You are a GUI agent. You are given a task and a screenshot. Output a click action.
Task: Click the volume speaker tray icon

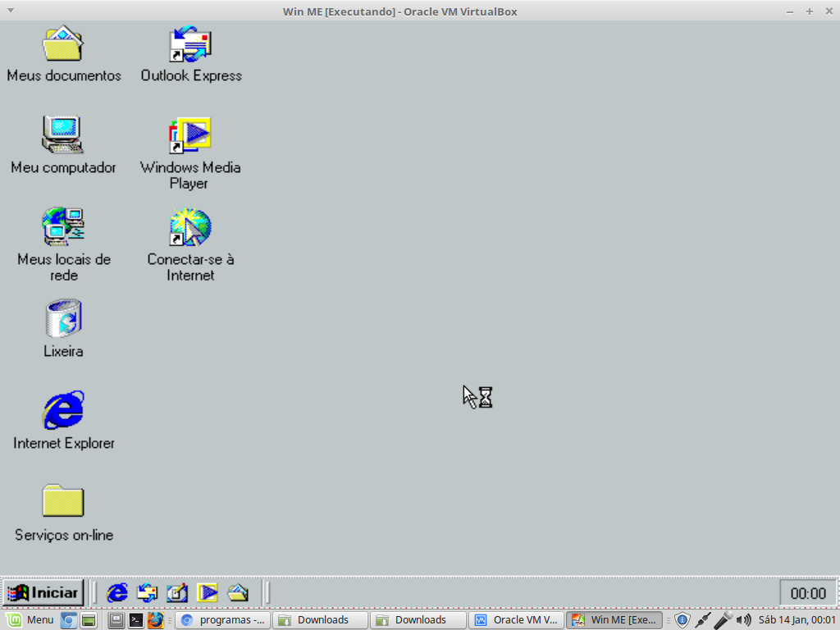(x=743, y=620)
